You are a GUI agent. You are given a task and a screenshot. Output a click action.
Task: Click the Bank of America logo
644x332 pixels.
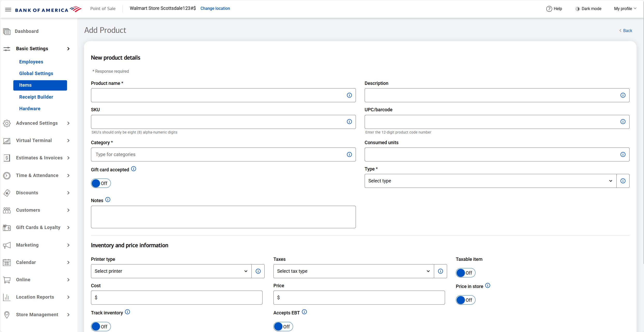[x=48, y=10]
